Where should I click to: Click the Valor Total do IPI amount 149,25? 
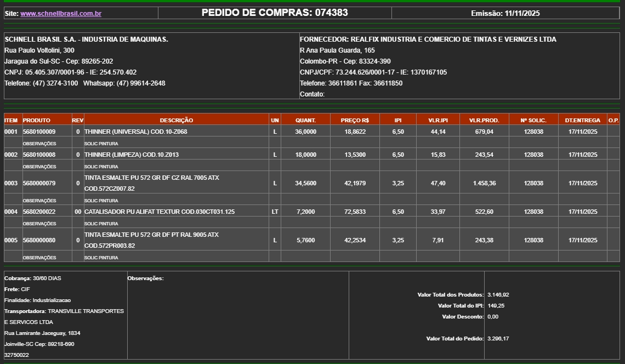[x=496, y=306]
